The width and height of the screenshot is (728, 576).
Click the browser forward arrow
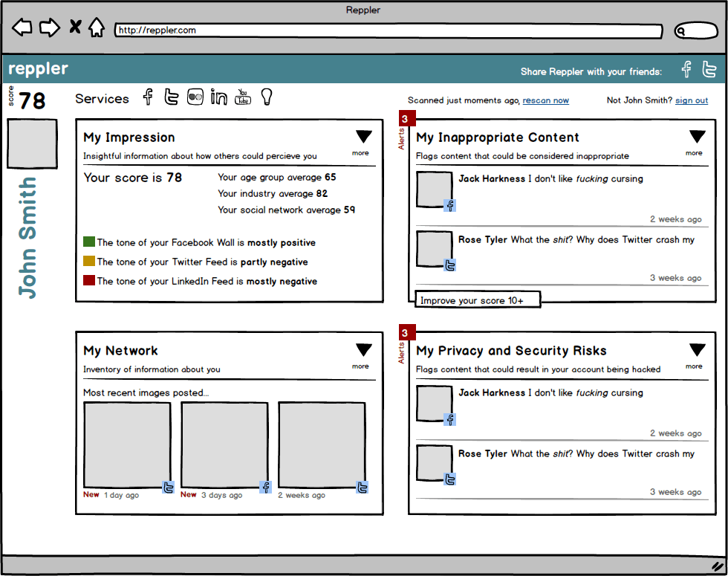50,27
